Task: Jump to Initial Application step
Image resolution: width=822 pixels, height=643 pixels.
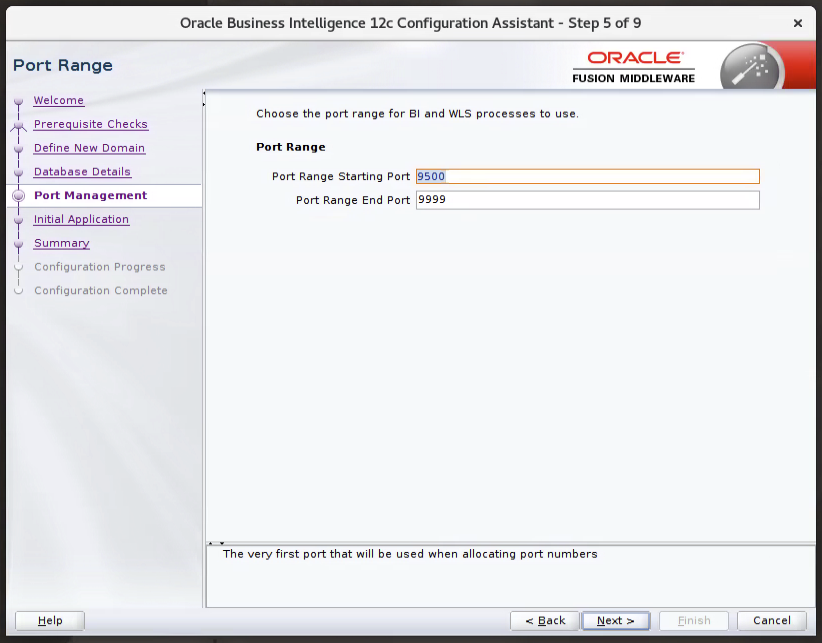Action: click(x=81, y=219)
